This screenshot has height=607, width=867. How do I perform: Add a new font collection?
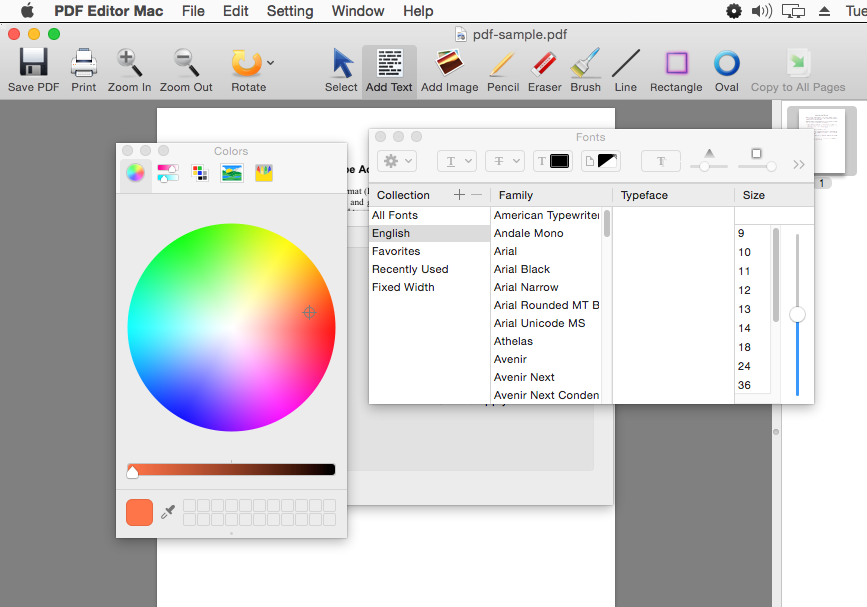click(459, 195)
